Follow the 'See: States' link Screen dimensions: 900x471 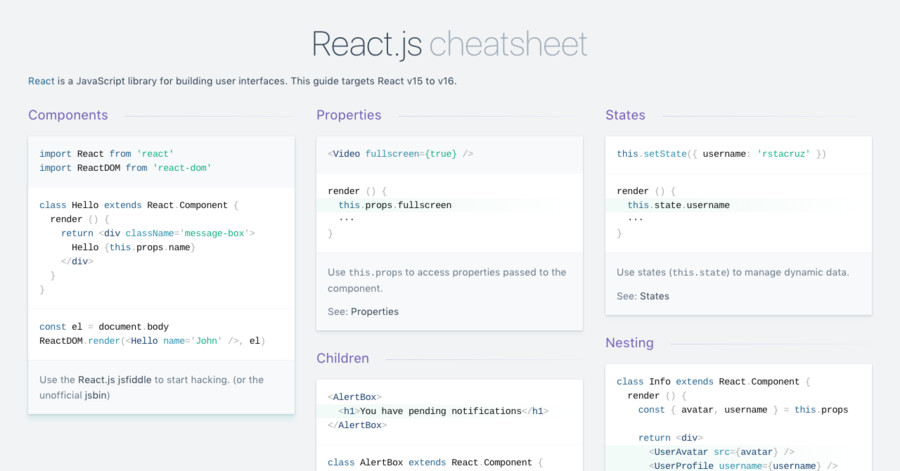tap(654, 296)
